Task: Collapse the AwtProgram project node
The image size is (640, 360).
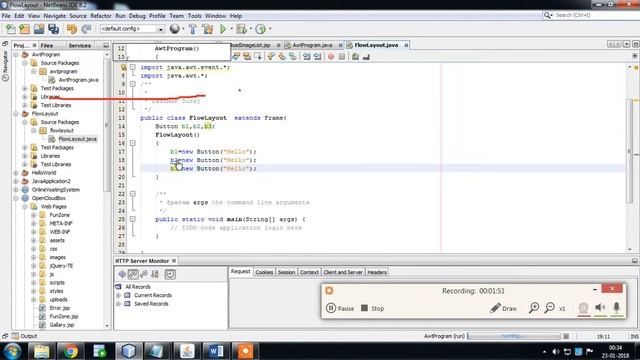Action: [16, 54]
